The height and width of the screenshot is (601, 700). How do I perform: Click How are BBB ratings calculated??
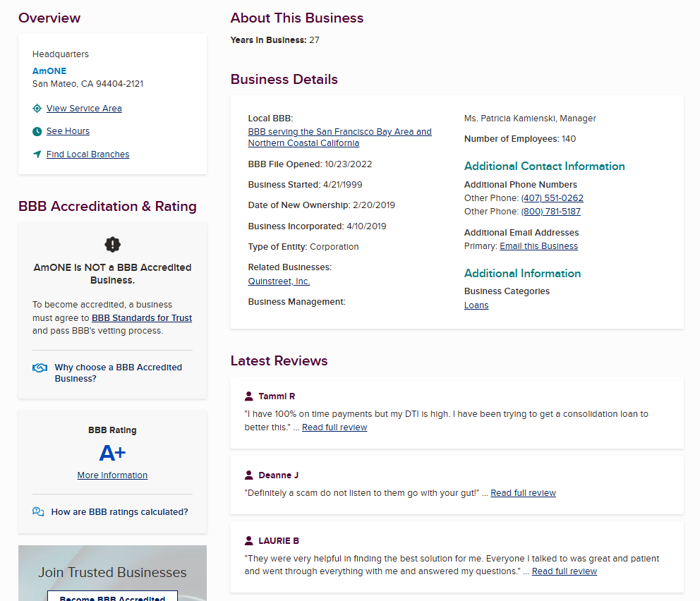click(120, 511)
